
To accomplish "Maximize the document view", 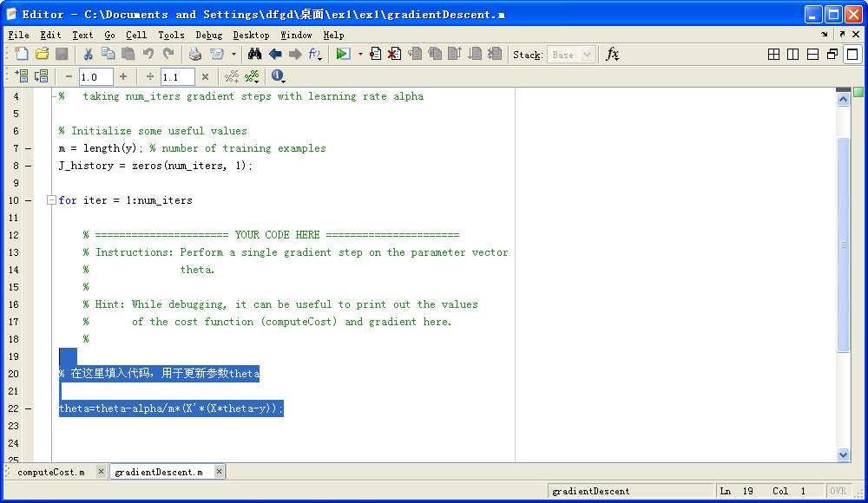I will point(852,55).
